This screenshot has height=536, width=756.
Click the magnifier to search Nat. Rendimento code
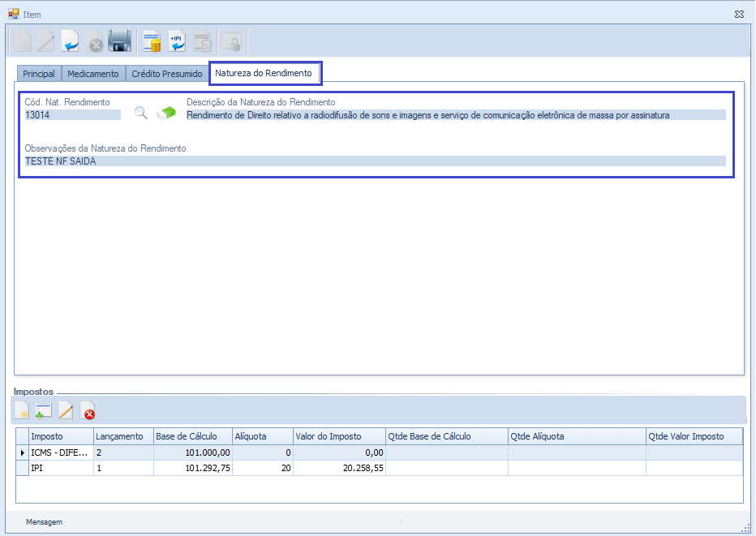coord(141,114)
